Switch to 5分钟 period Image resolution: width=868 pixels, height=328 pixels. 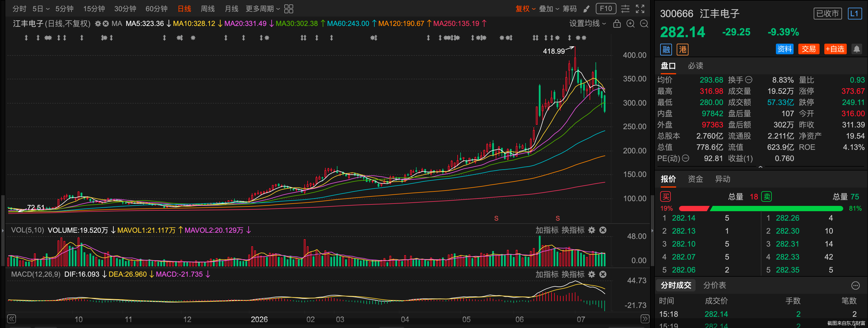[x=64, y=9]
